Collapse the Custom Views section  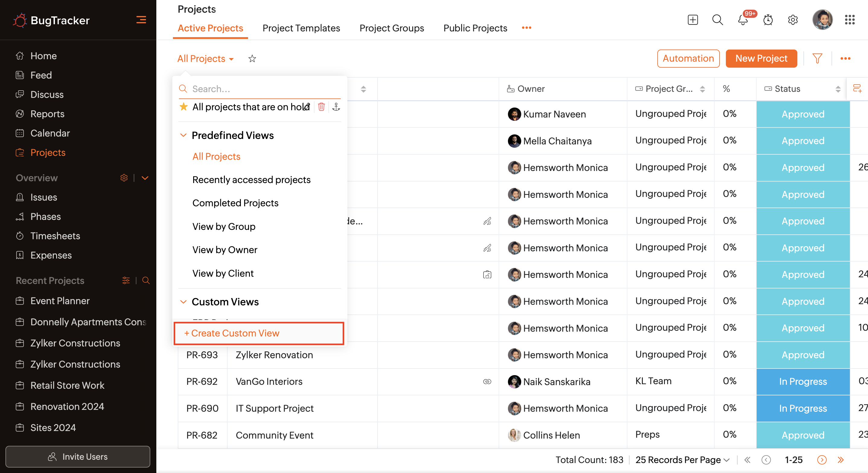tap(183, 302)
